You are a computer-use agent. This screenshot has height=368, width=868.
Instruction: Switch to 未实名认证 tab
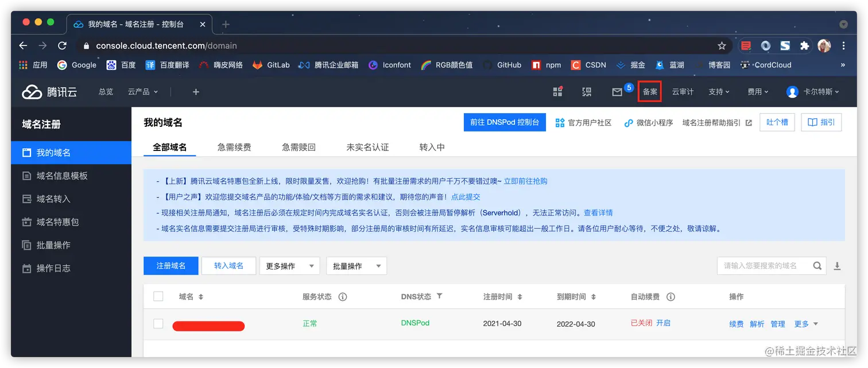point(367,147)
